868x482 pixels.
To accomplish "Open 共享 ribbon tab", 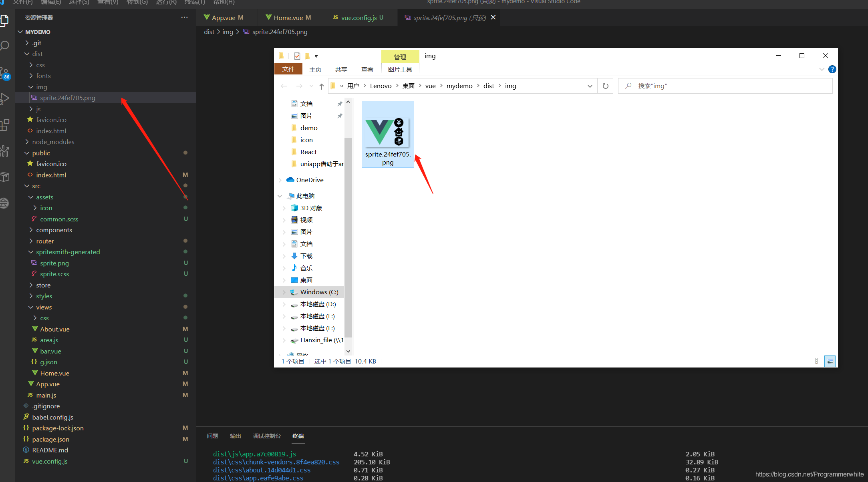I will click(x=341, y=69).
